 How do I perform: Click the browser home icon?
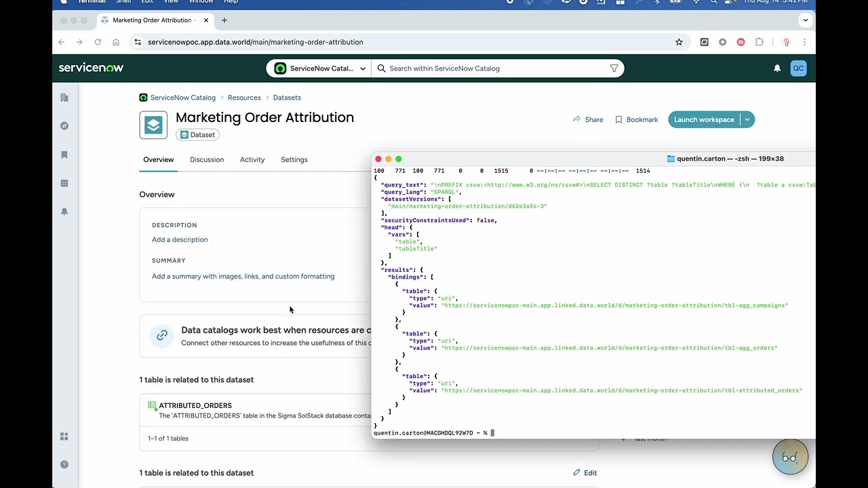[116, 42]
